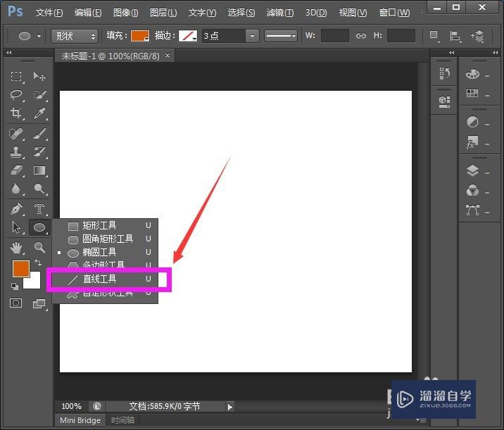This screenshot has height=430, width=504.
Task: Open the Styles panel icon
Action: [472, 142]
